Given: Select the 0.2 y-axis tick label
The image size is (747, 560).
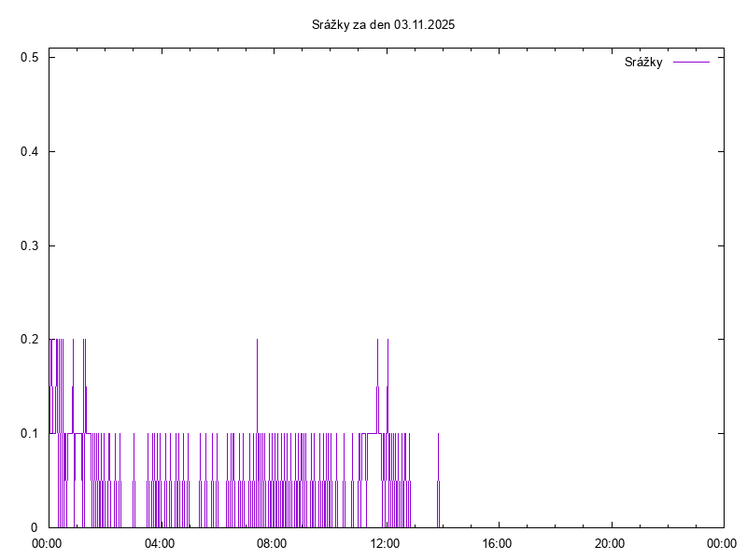Looking at the screenshot, I should pos(29,340).
